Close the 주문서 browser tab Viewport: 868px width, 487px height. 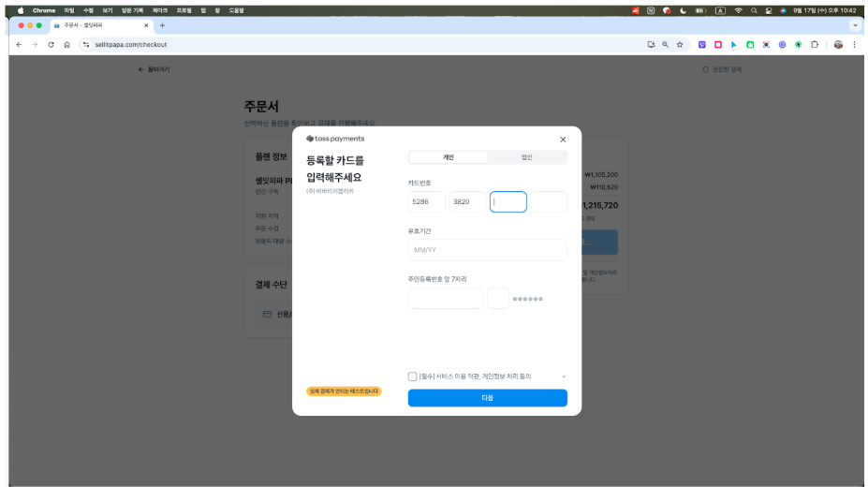[146, 25]
